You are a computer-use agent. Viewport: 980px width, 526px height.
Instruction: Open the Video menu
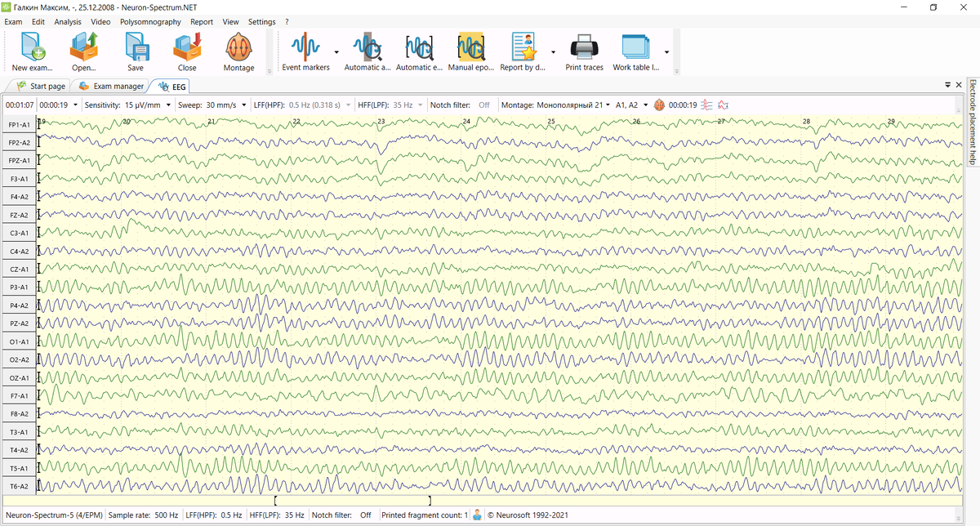[100, 22]
